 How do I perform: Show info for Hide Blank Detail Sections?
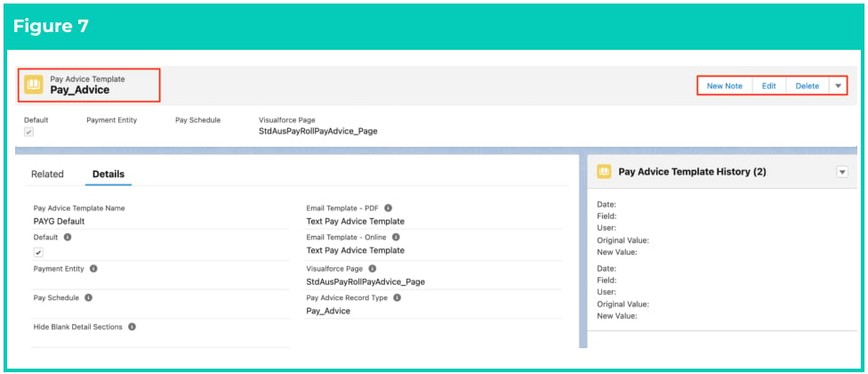click(133, 327)
